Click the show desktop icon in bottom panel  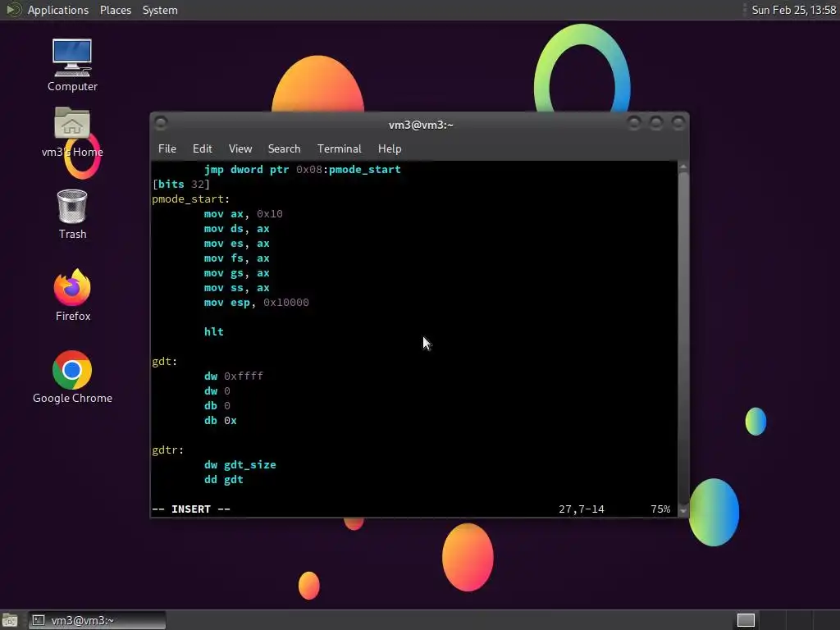pyautogui.click(x=9, y=620)
